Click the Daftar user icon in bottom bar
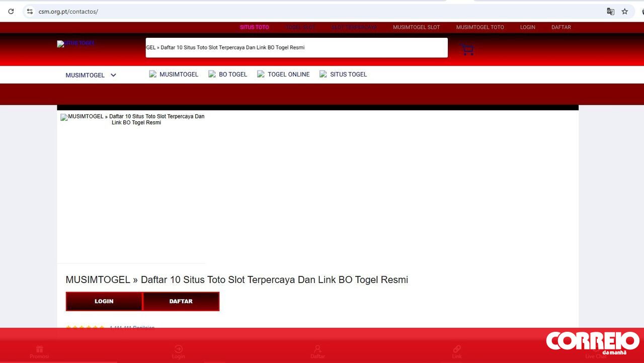This screenshot has width=644, height=363. [x=317, y=349]
